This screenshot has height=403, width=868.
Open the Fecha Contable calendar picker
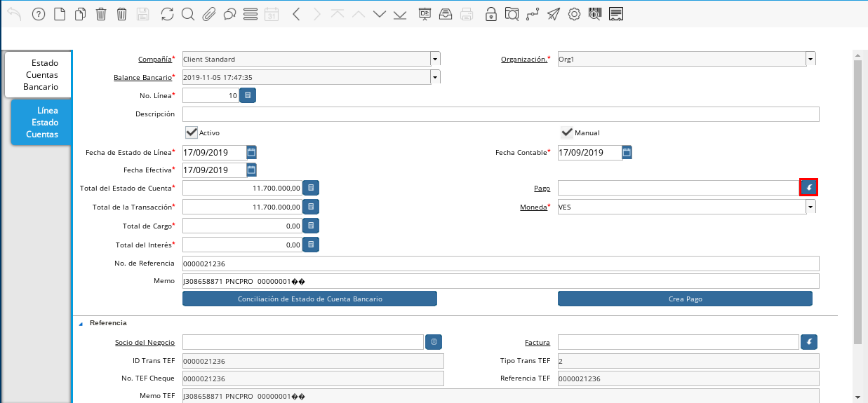point(627,152)
